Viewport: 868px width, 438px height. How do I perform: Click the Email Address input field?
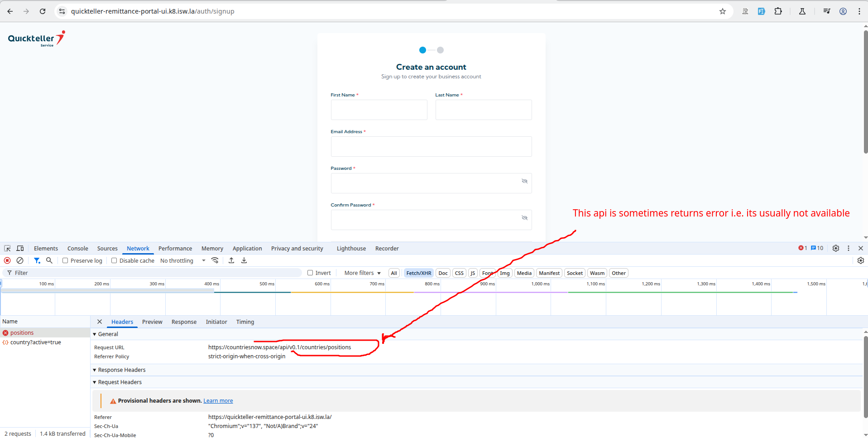click(431, 147)
